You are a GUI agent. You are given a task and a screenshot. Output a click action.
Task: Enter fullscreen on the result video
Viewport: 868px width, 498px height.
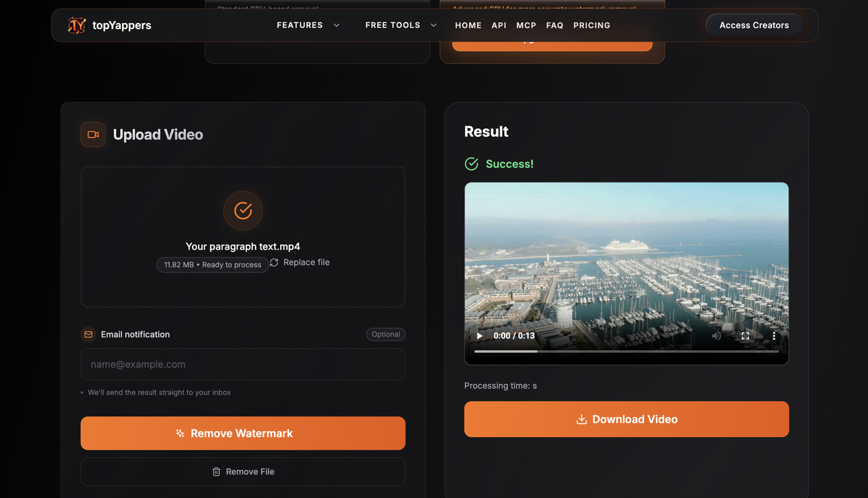(745, 336)
